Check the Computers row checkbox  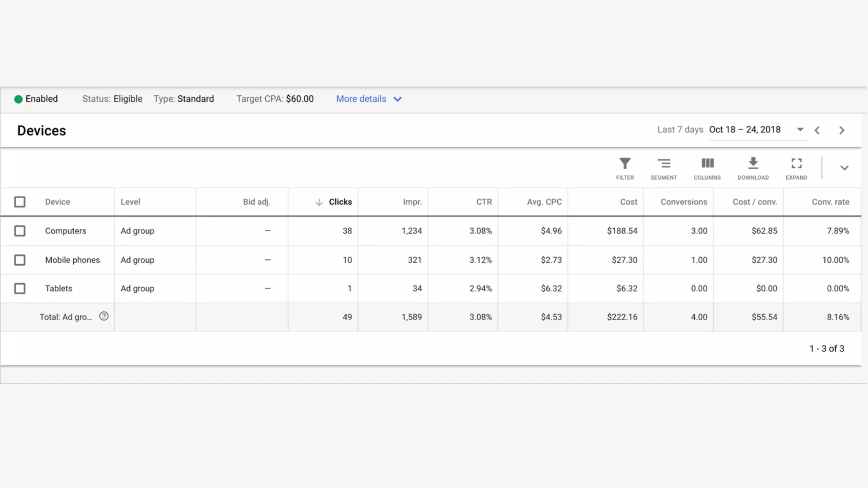tap(20, 231)
